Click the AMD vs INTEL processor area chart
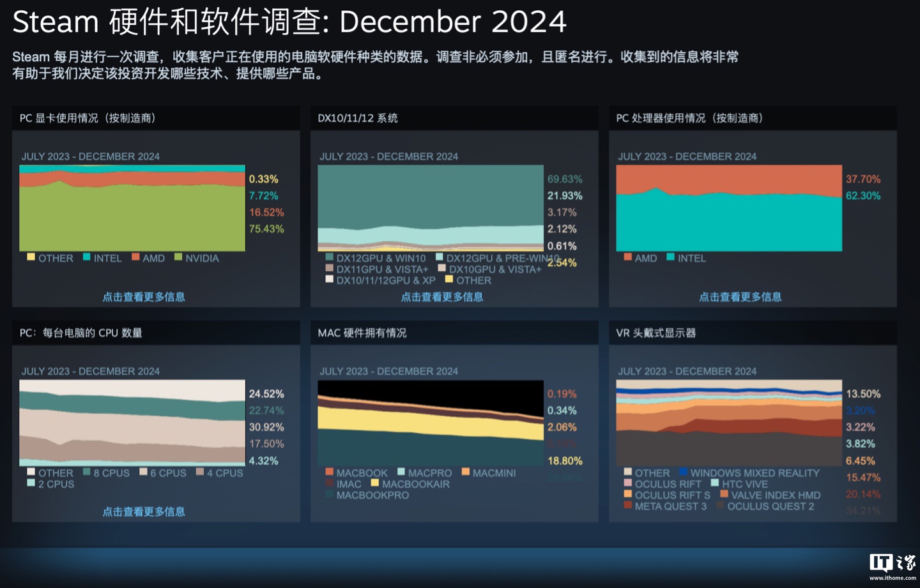920x588 pixels. click(x=729, y=208)
